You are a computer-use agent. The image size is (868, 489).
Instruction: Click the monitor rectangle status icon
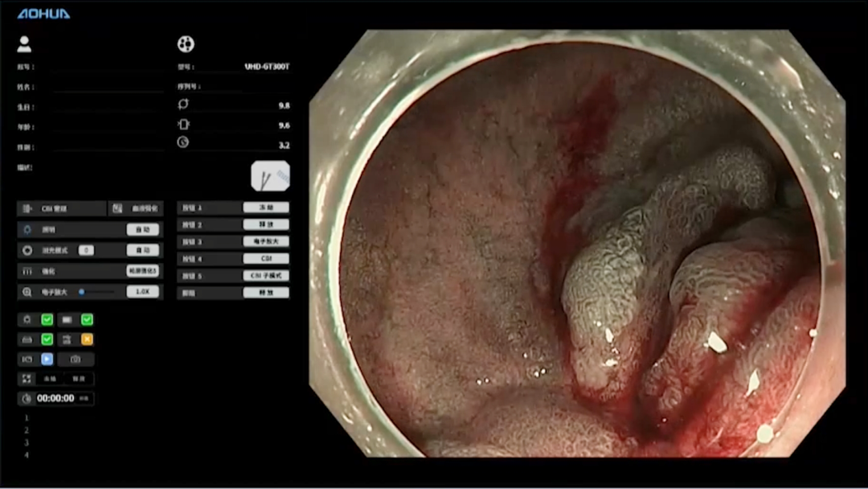pyautogui.click(x=67, y=319)
